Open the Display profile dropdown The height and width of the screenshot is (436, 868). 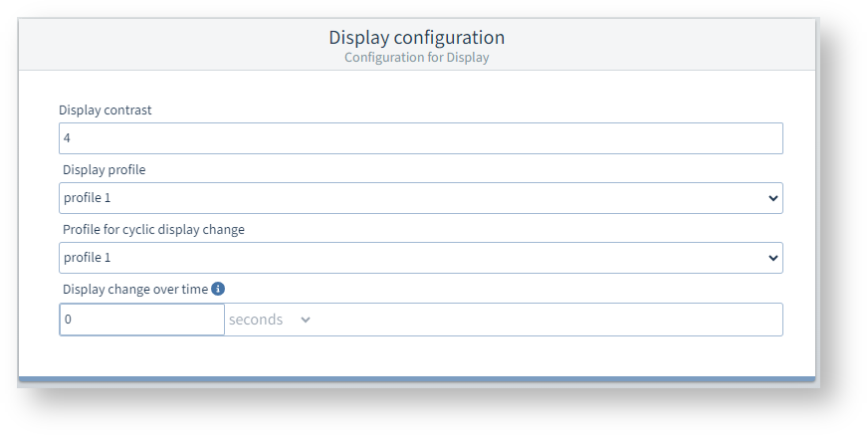click(420, 198)
